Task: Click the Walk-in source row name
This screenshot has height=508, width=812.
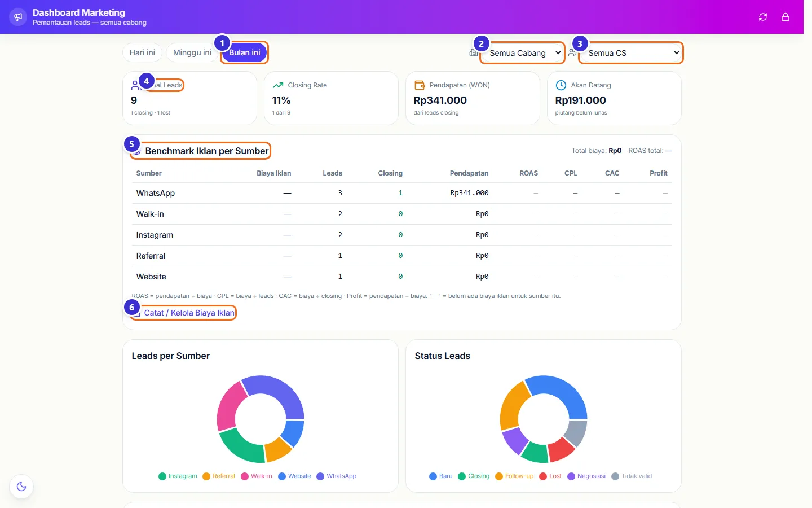Action: pyautogui.click(x=150, y=214)
